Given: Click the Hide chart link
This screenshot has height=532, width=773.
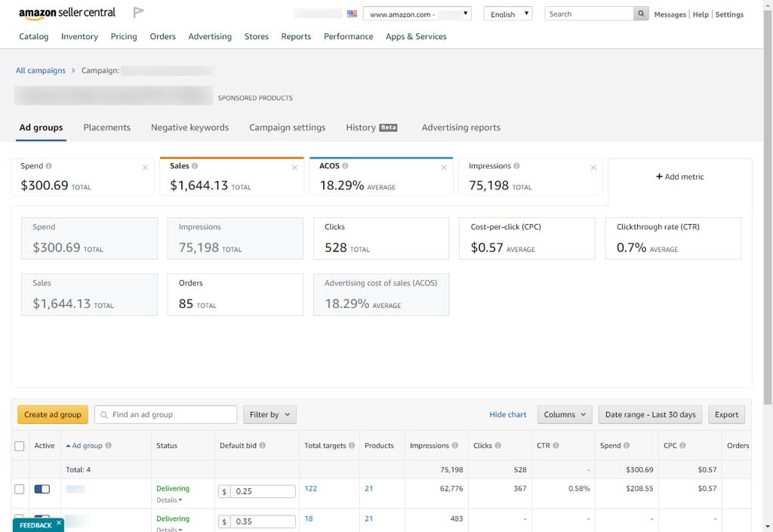Looking at the screenshot, I should pyautogui.click(x=508, y=415).
